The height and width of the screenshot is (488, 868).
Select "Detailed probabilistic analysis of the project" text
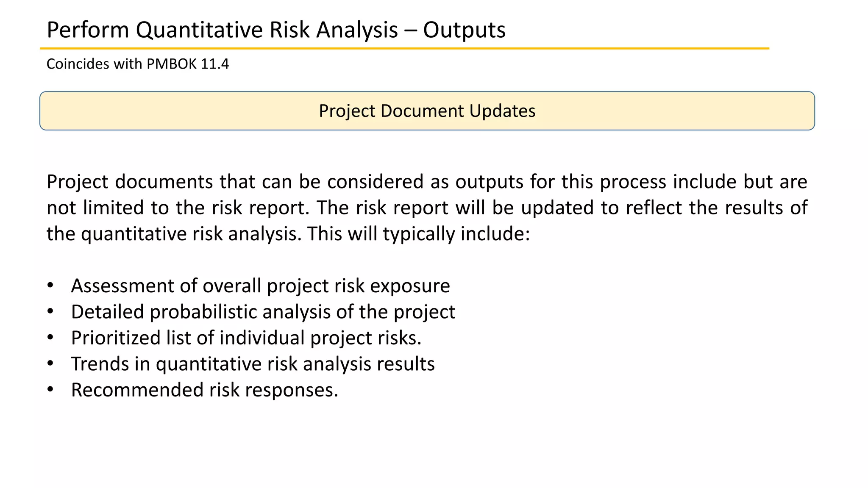point(263,312)
